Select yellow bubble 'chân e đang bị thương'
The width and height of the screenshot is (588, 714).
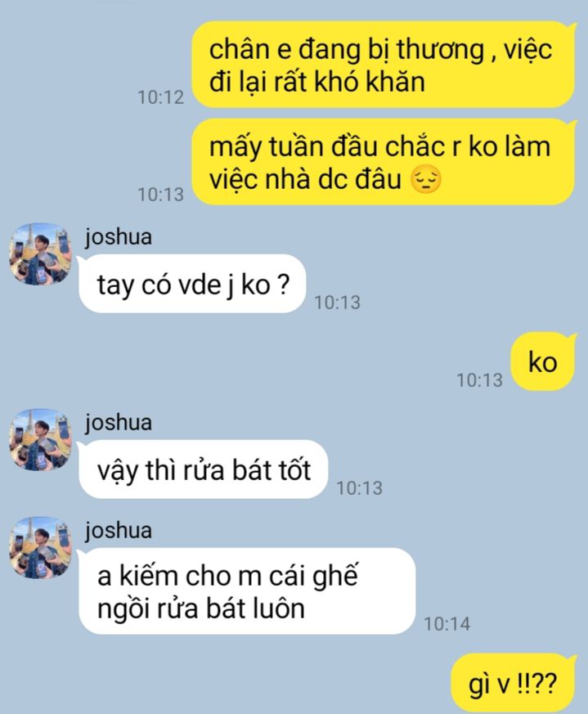(x=384, y=65)
